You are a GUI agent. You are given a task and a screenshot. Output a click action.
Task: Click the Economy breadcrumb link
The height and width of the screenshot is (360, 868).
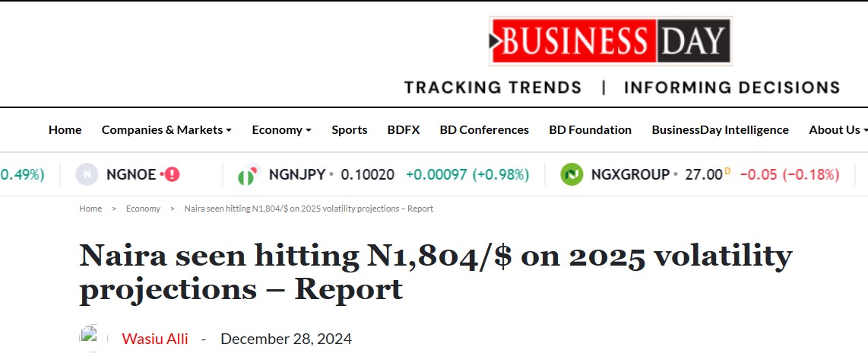click(x=143, y=209)
